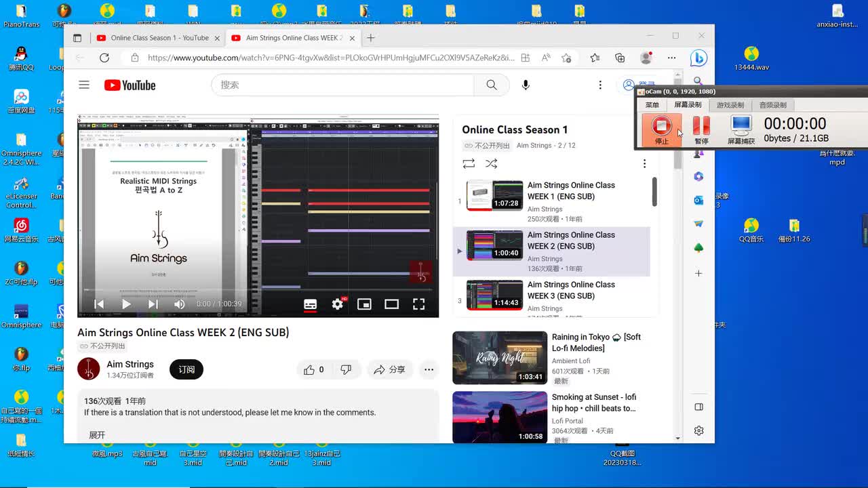This screenshot has height=488, width=868.
Task: Open Raining in Tokyo video title
Action: (x=596, y=342)
